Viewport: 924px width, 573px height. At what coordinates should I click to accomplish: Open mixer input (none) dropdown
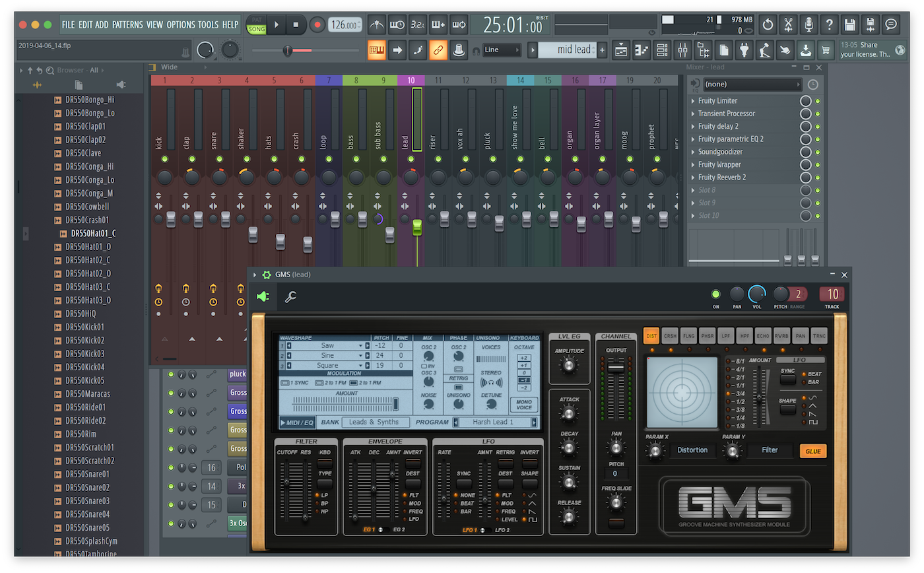[x=752, y=84]
